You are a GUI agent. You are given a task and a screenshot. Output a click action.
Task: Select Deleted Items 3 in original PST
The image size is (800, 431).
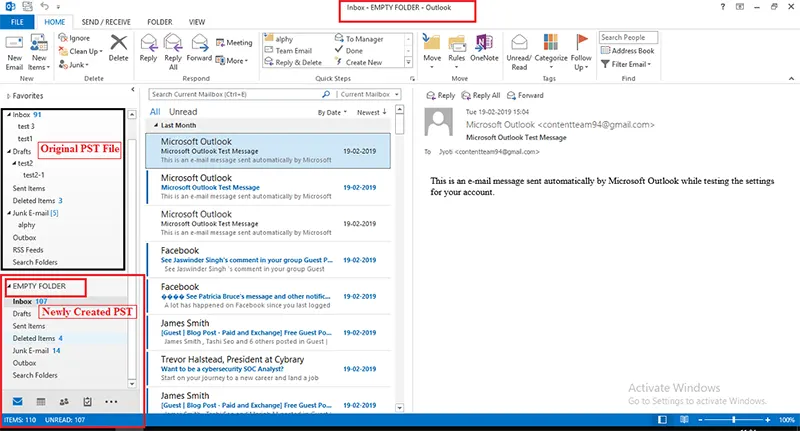(37, 200)
